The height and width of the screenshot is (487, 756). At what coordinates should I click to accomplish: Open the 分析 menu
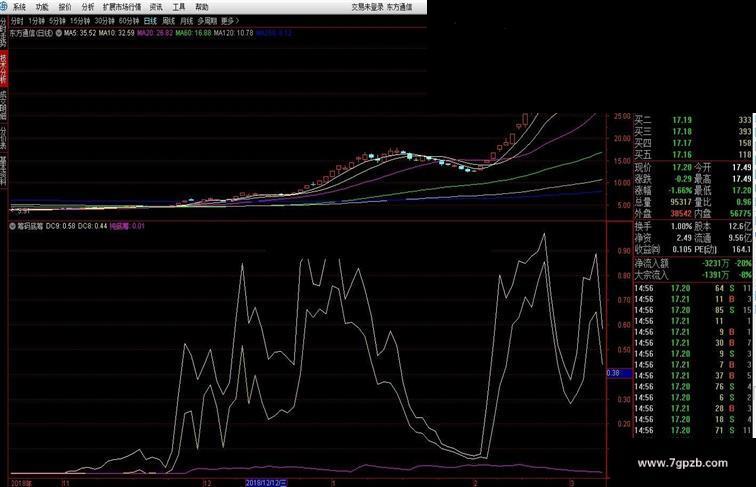click(88, 7)
